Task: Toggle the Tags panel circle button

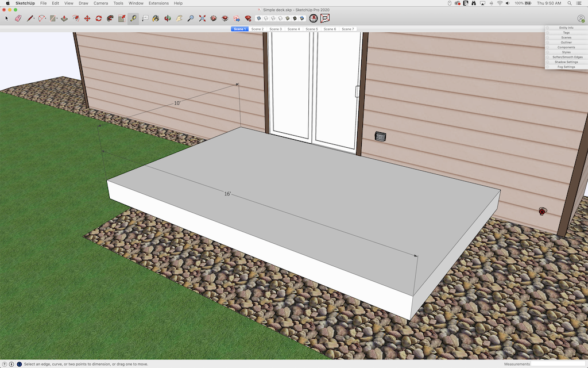Action: (x=548, y=33)
